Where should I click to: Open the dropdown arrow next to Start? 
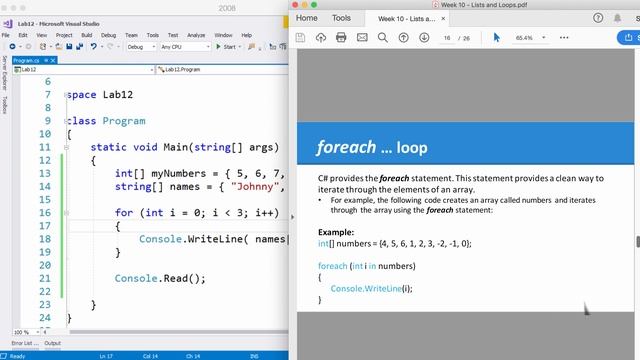tap(240, 47)
